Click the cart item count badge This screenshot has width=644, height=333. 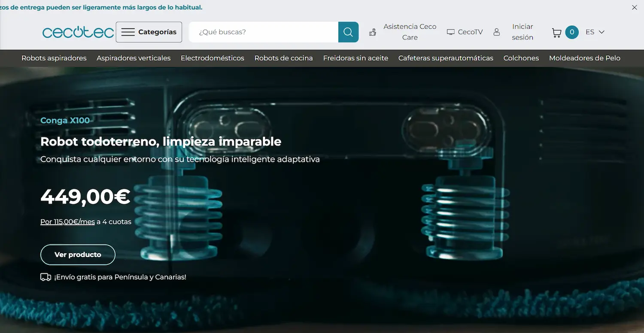tap(572, 32)
